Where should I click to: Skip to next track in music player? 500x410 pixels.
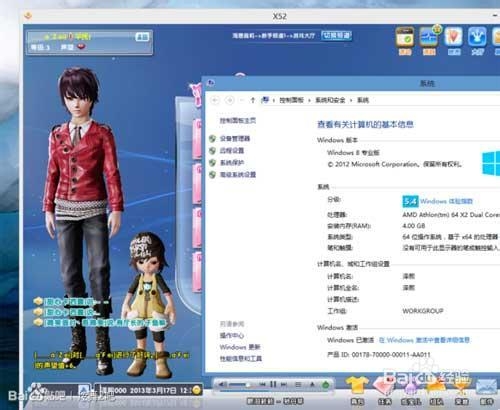coord(284,384)
